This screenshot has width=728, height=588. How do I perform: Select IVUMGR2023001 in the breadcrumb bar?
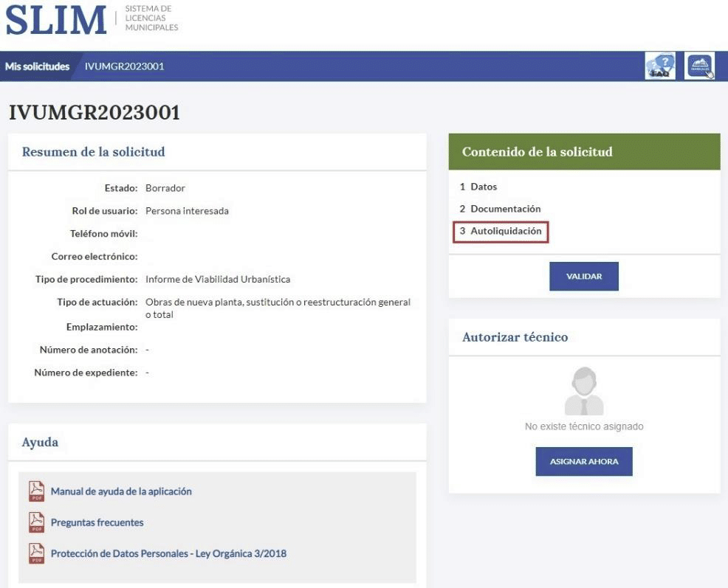124,66
